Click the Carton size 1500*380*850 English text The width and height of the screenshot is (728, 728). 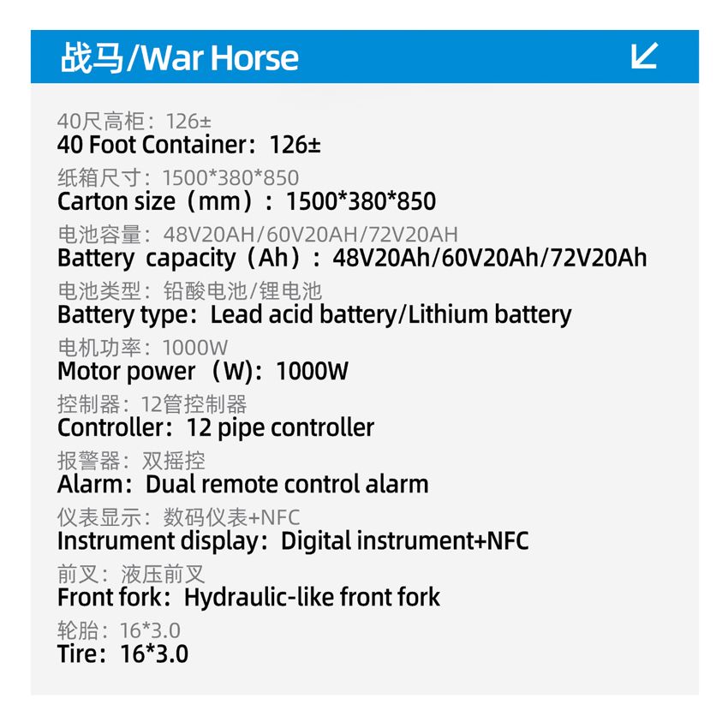click(247, 201)
